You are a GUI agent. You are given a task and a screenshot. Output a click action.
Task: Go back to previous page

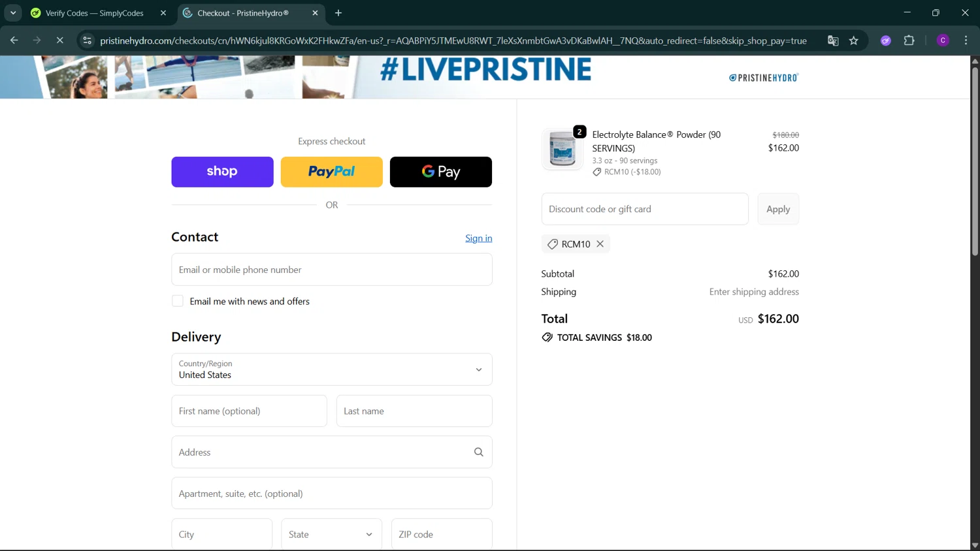coord(14,40)
